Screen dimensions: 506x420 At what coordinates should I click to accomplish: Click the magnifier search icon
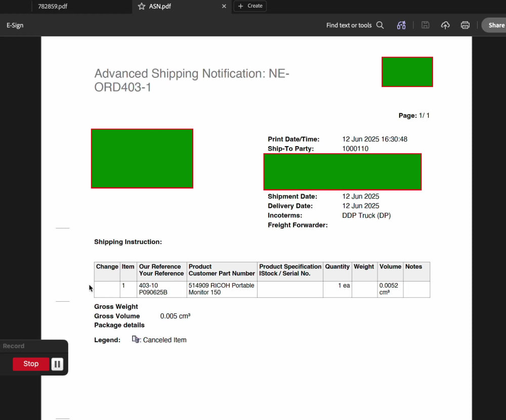coord(380,25)
